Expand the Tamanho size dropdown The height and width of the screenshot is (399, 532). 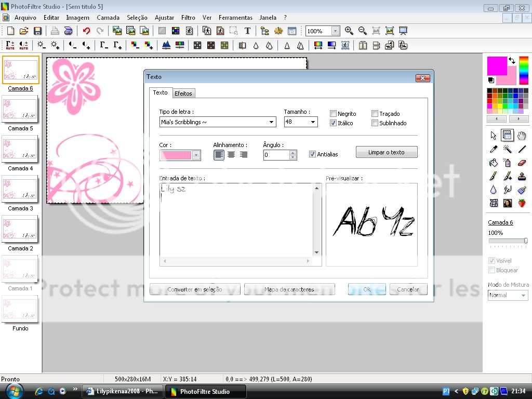(x=313, y=122)
